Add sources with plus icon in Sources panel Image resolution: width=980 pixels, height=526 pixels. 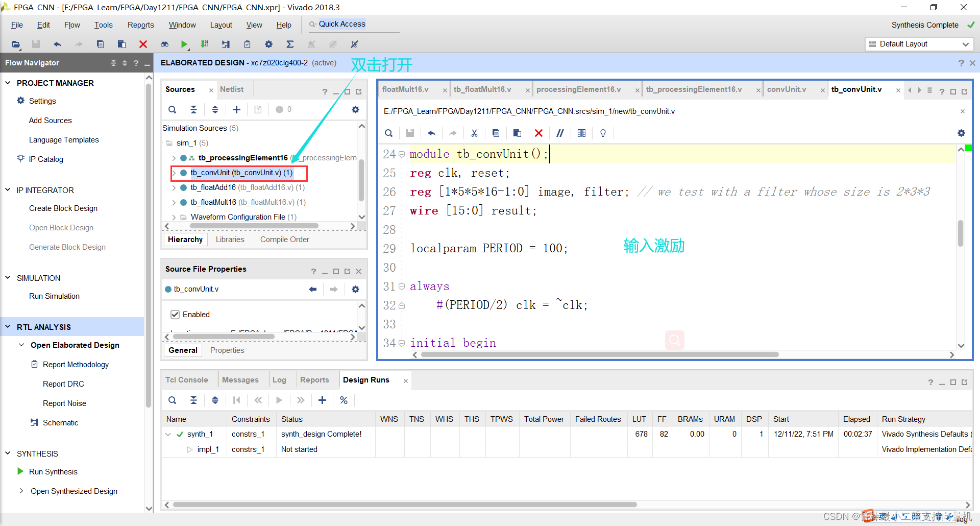point(236,109)
